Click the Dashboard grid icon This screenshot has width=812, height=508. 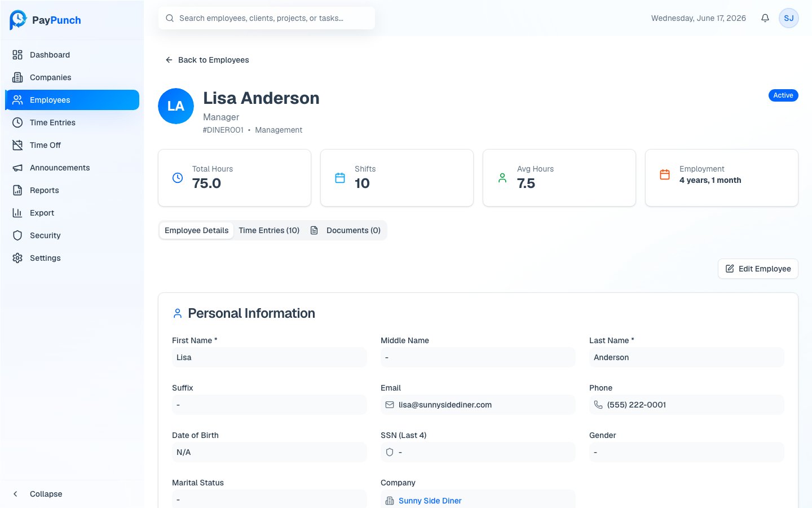click(17, 55)
